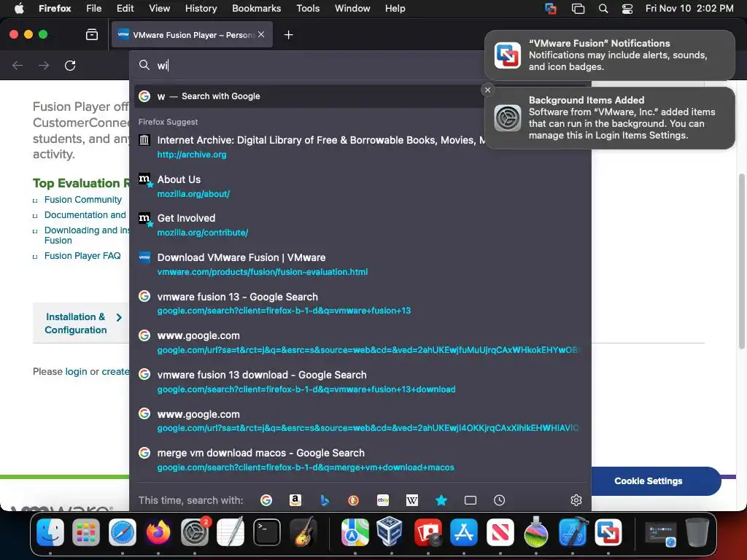The image size is (747, 560).
Task: Search this time with Google icon
Action: click(x=266, y=500)
